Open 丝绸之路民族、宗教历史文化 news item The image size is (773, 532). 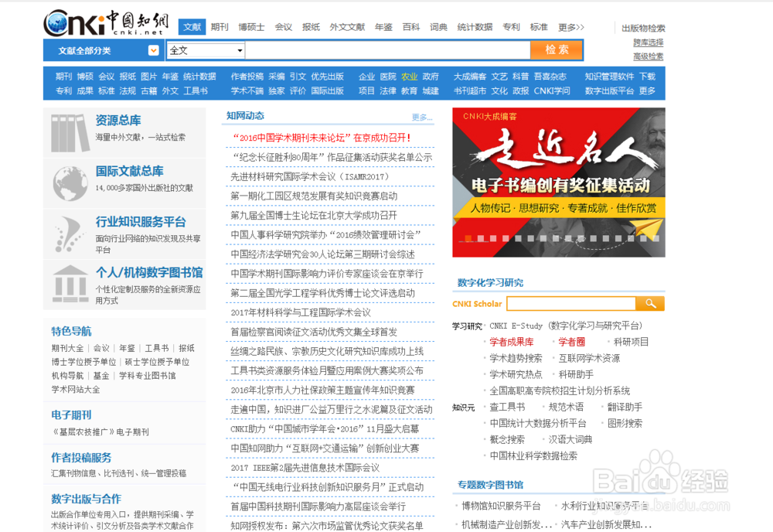pyautogui.click(x=327, y=351)
